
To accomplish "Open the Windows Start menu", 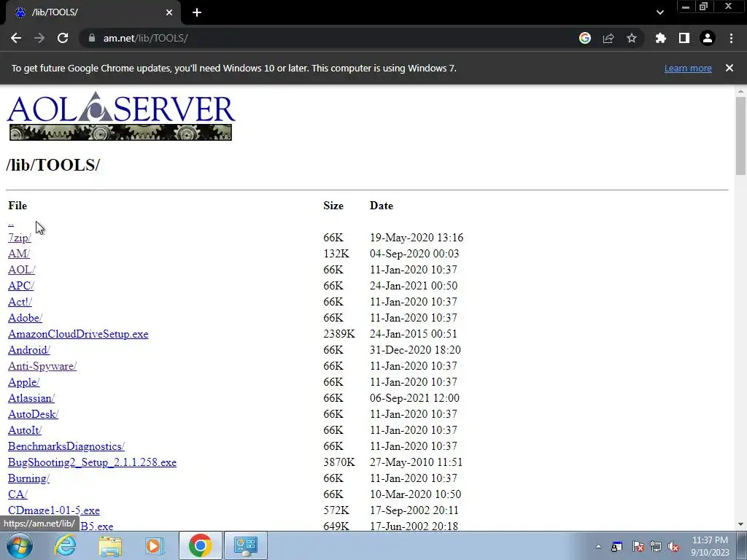I will [x=20, y=545].
